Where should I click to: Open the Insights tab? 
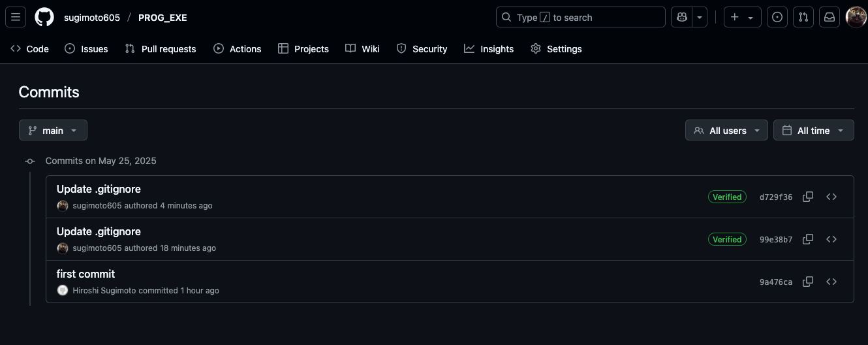click(x=489, y=49)
